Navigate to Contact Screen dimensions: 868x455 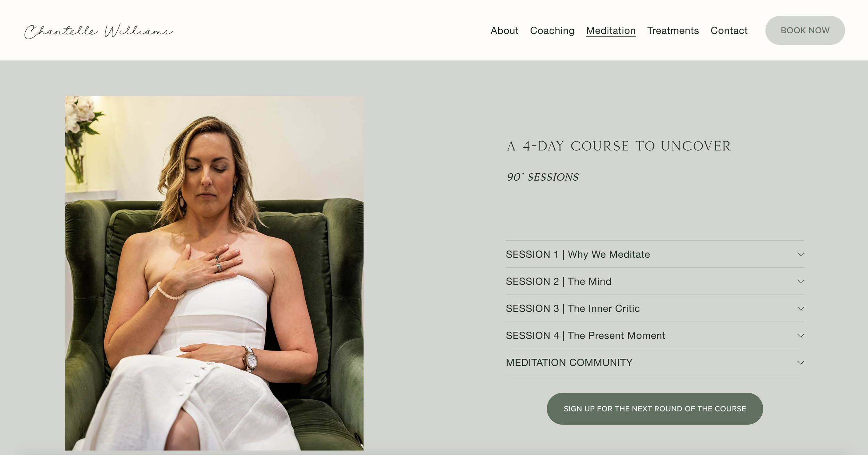(x=729, y=31)
